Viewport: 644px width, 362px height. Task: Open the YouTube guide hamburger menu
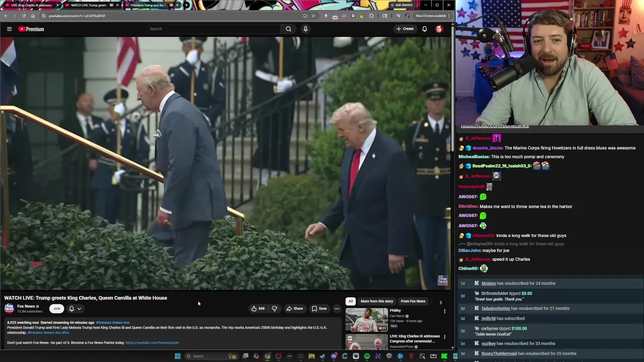(x=9, y=29)
